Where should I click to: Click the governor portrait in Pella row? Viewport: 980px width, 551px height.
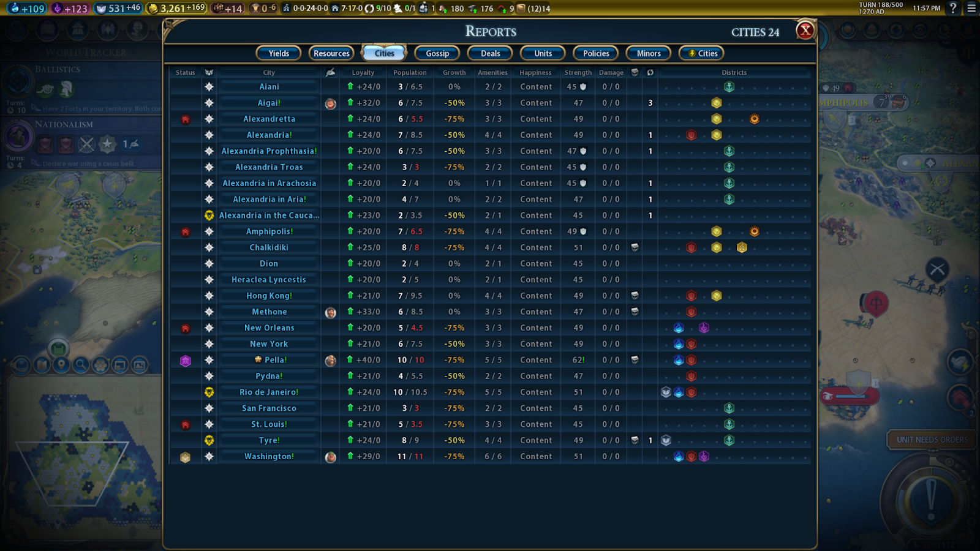pyautogui.click(x=330, y=361)
